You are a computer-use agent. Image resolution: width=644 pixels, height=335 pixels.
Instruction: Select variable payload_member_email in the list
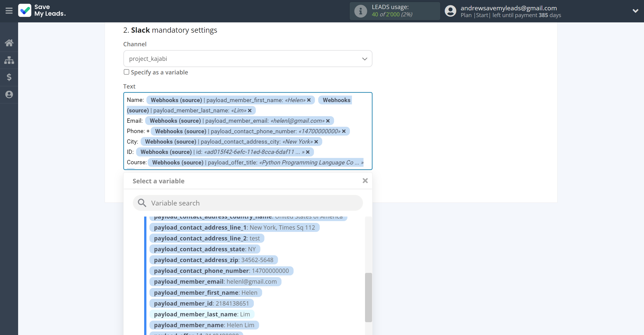[215, 281]
